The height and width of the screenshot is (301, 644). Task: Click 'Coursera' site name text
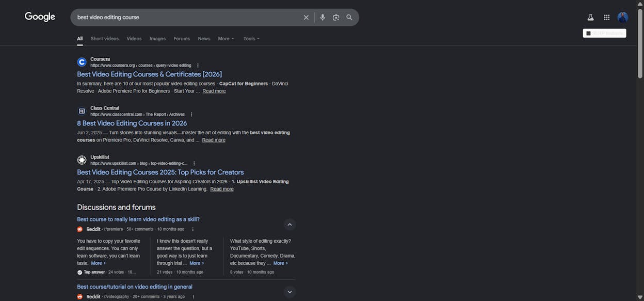click(x=100, y=59)
